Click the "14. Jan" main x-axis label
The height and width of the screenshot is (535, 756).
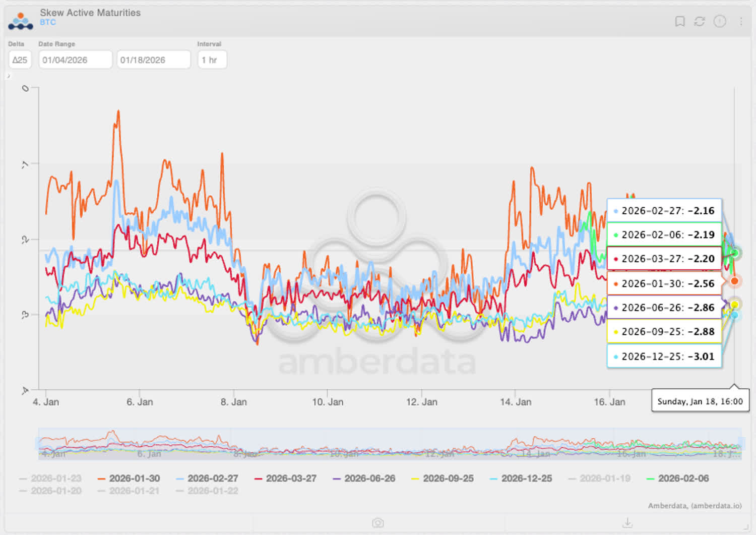click(x=516, y=402)
